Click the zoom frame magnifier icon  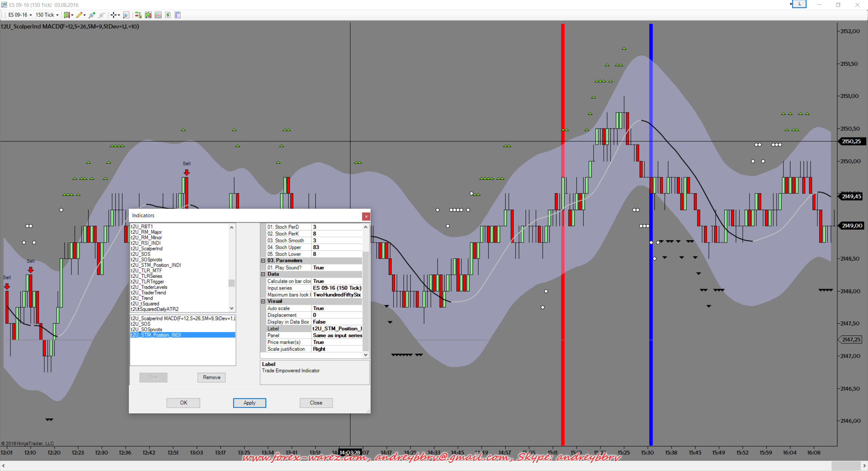[x=126, y=15]
